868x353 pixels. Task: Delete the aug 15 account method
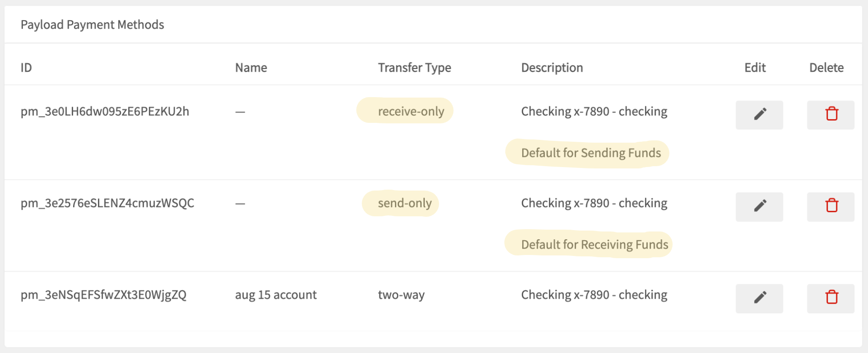click(x=830, y=298)
